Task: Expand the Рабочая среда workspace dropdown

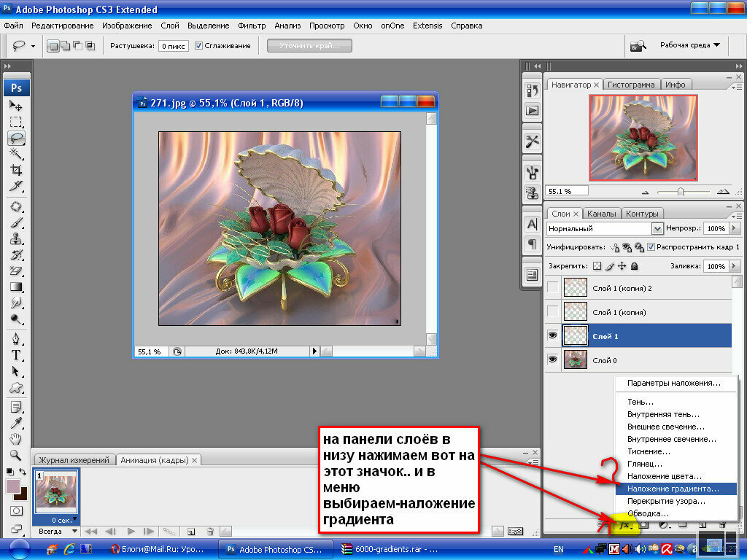Action: (x=690, y=45)
